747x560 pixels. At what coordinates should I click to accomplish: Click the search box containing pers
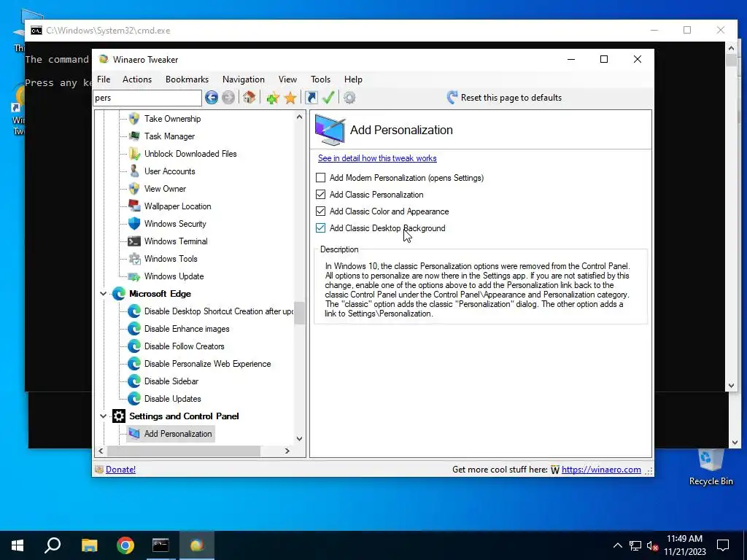point(147,98)
